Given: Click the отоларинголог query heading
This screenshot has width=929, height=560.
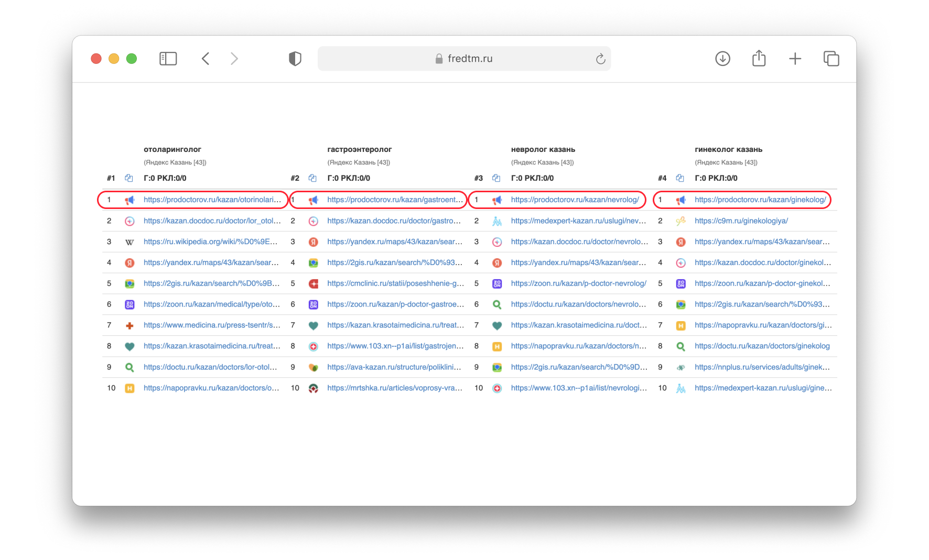Looking at the screenshot, I should [x=172, y=149].
